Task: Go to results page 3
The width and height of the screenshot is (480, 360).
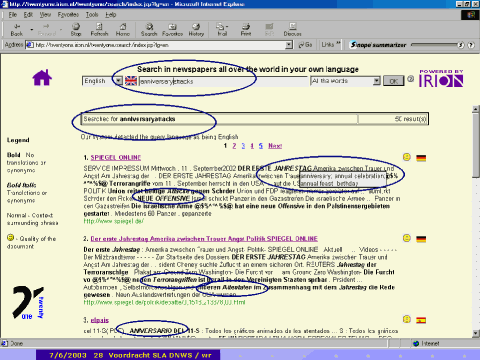Action: (x=243, y=146)
